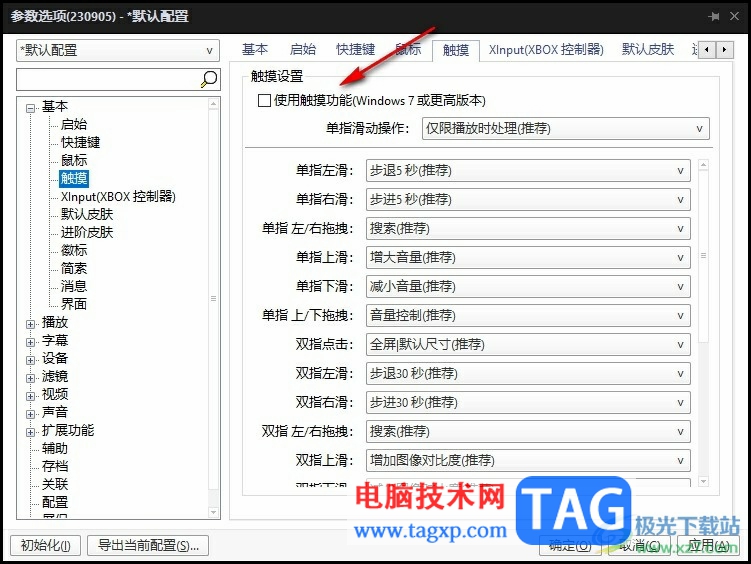Pin the preferences dialog with pushpin icon
This screenshot has height=564, width=751.
point(714,16)
